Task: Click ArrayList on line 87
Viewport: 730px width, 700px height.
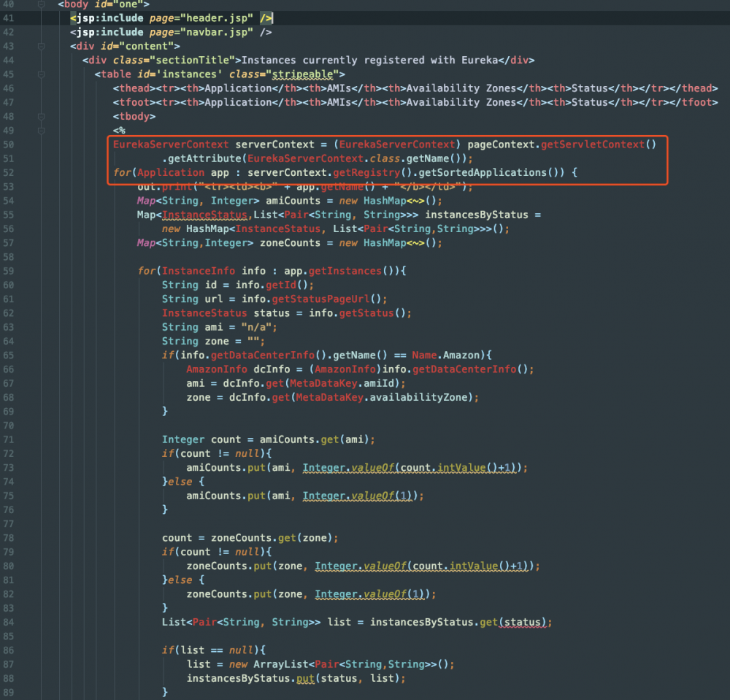Action: (x=281, y=664)
